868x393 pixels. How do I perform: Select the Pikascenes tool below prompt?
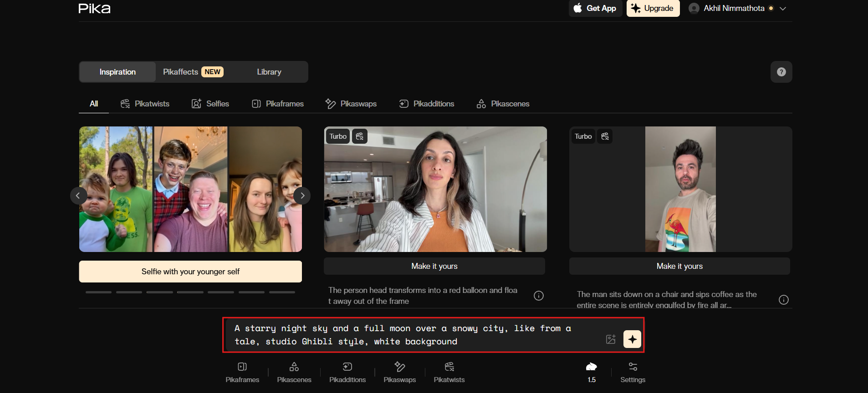click(x=294, y=372)
